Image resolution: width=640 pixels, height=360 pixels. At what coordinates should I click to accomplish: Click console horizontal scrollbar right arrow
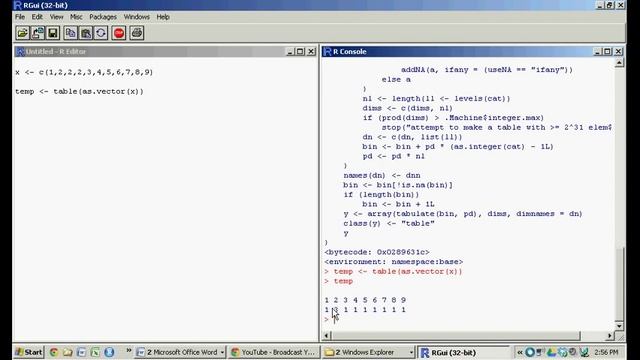coord(610,336)
